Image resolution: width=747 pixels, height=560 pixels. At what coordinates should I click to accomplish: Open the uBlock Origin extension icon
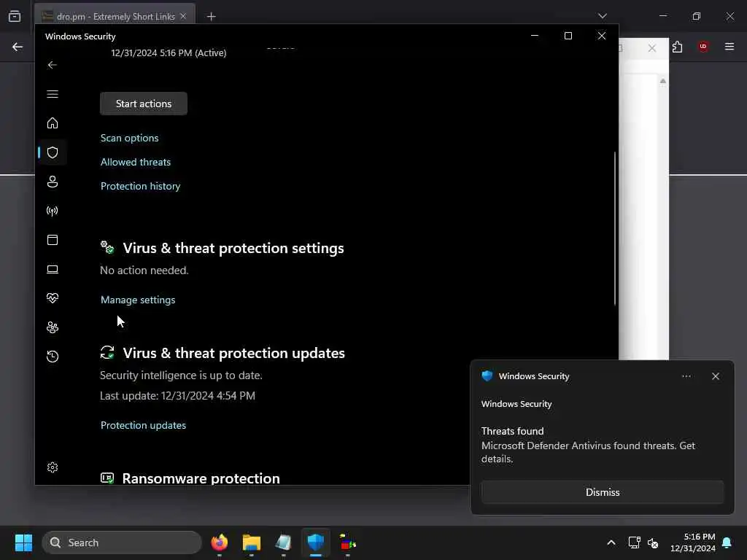point(703,47)
